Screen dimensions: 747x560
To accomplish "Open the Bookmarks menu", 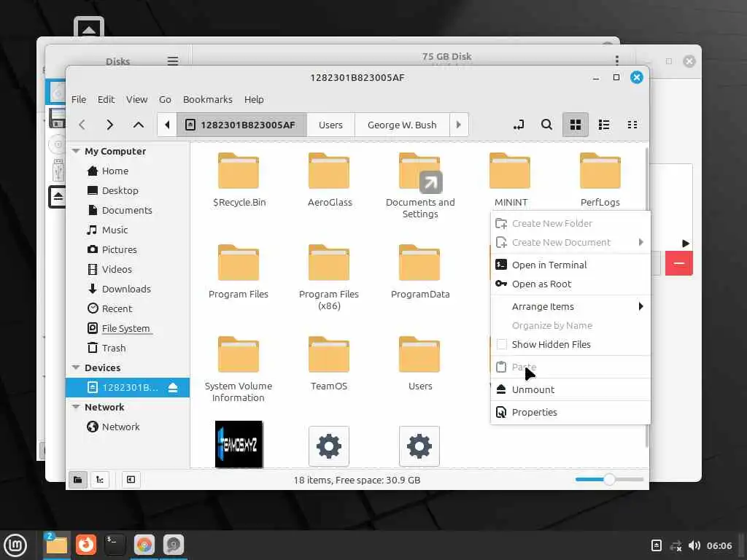I will click(208, 99).
